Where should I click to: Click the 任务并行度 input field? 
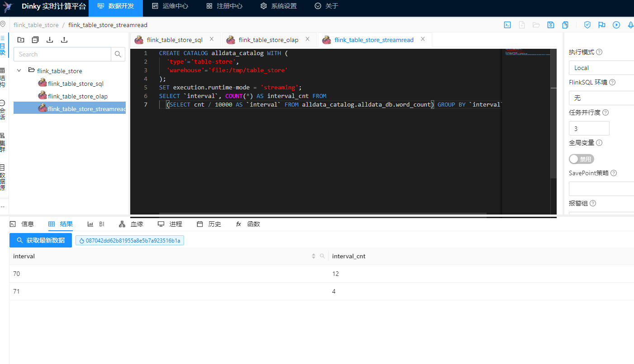coord(589,128)
